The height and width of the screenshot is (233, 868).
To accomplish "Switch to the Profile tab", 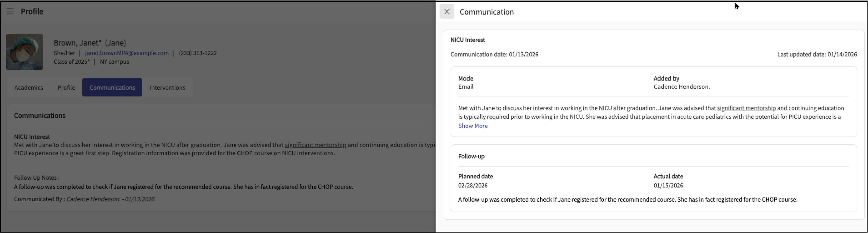I will (x=66, y=87).
